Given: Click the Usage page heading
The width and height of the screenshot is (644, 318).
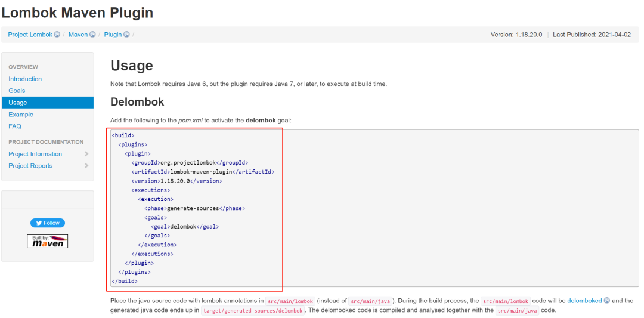Looking at the screenshot, I should click(131, 66).
